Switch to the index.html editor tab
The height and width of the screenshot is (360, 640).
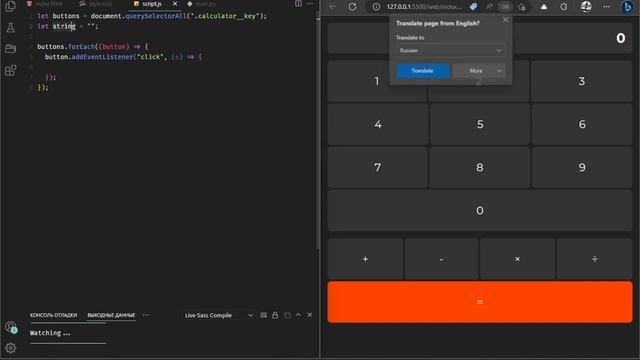(45, 4)
